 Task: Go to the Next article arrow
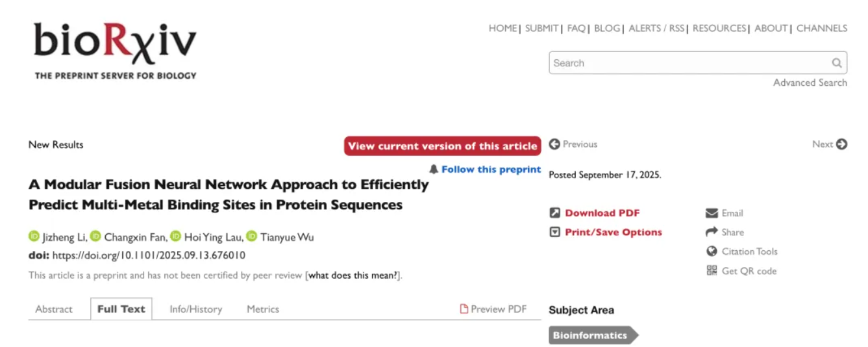841,144
